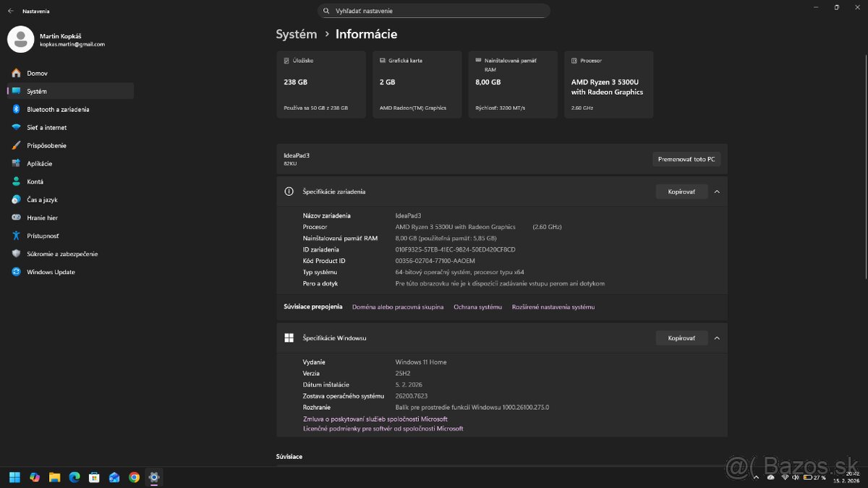The image size is (868, 488).
Task: Click the Windows Start button
Action: click(14, 477)
